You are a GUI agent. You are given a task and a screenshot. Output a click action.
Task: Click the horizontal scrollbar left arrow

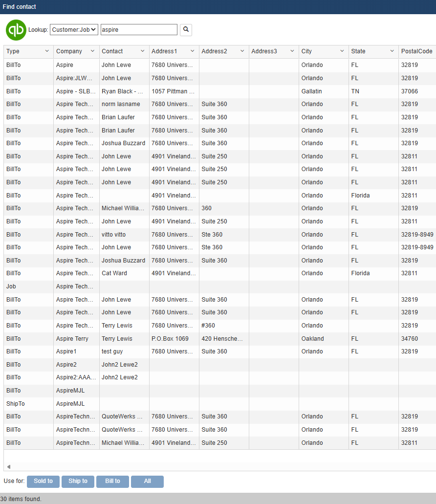[x=8, y=467]
